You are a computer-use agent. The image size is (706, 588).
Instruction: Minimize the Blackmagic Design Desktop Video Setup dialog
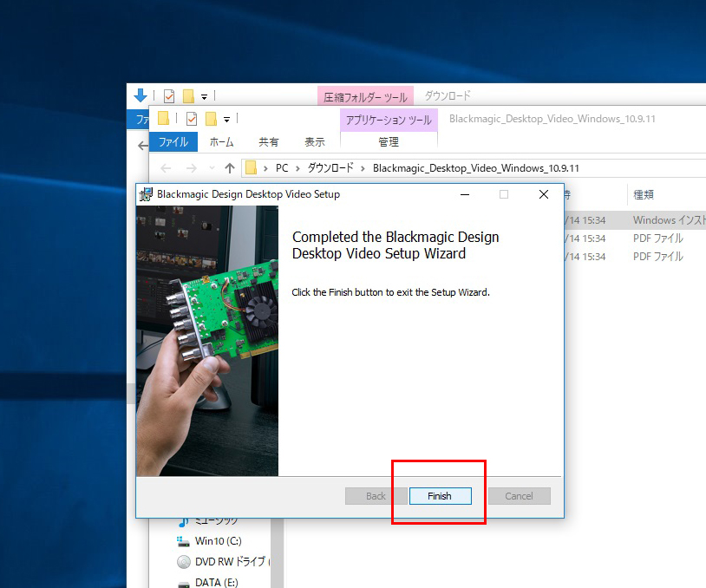[x=465, y=194]
